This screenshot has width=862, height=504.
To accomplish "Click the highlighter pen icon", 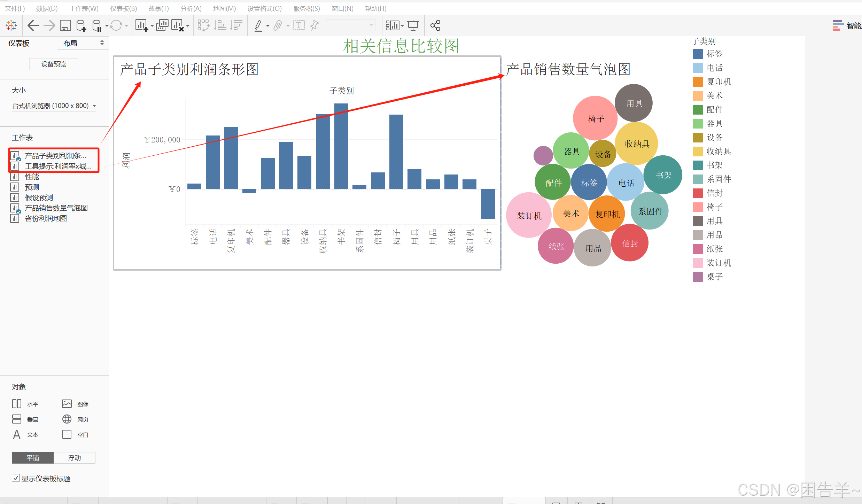I will coord(258,25).
